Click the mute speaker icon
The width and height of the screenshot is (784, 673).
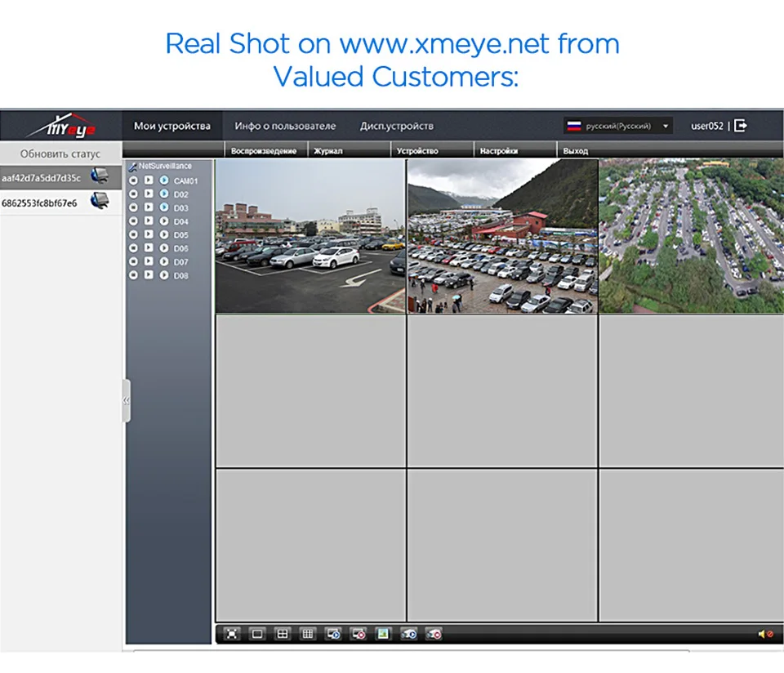pyautogui.click(x=765, y=634)
